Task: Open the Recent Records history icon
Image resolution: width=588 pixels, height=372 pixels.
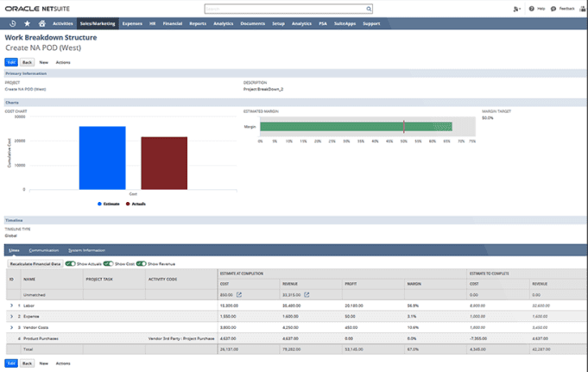Action: pyautogui.click(x=12, y=23)
